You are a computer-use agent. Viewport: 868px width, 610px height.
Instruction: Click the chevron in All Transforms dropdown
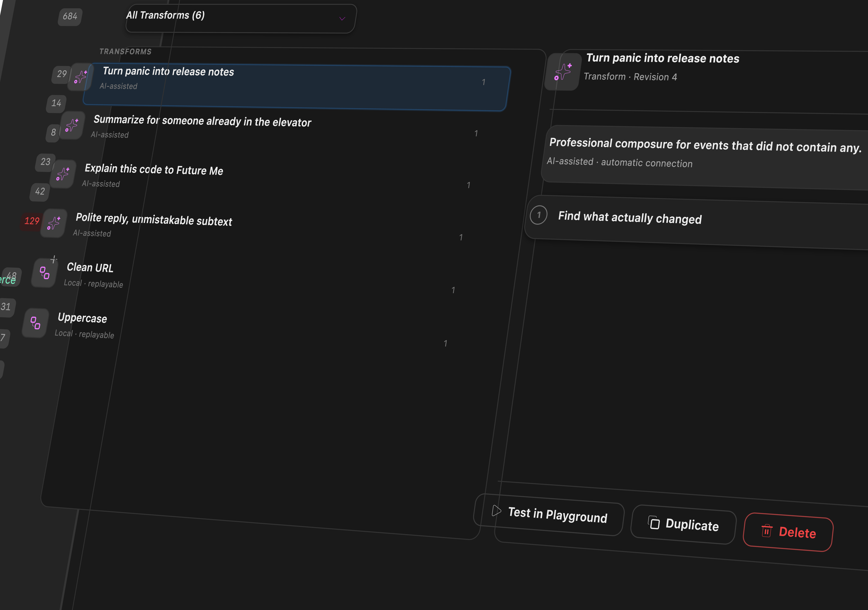pyautogui.click(x=342, y=19)
